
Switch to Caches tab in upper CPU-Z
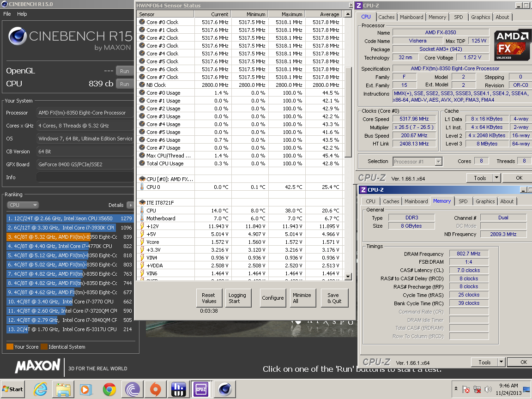(387, 17)
